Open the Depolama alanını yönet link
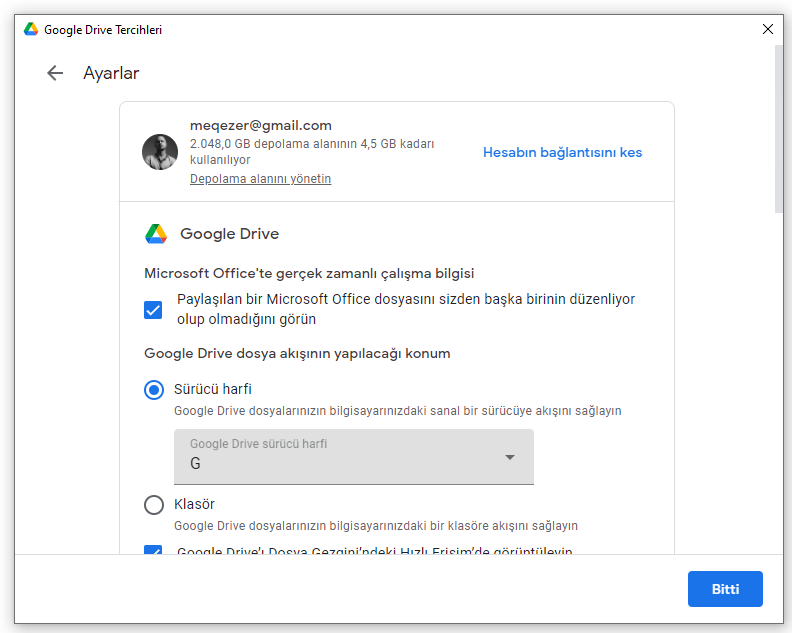 (x=260, y=179)
